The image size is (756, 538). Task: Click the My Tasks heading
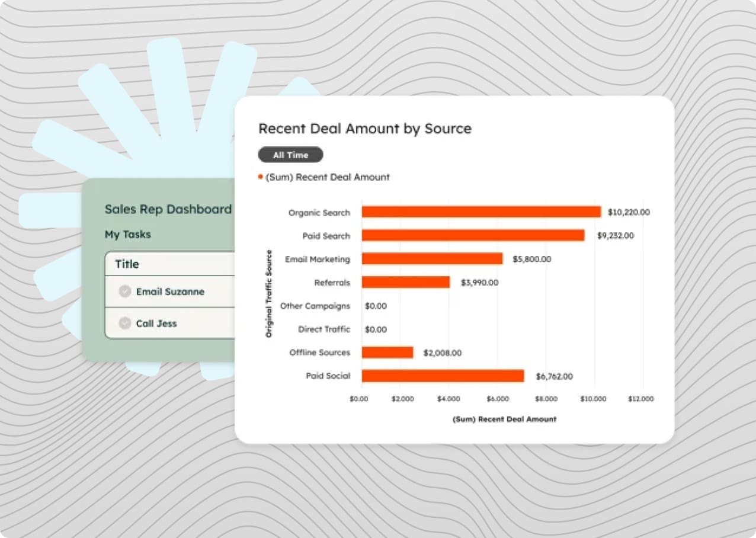point(128,235)
